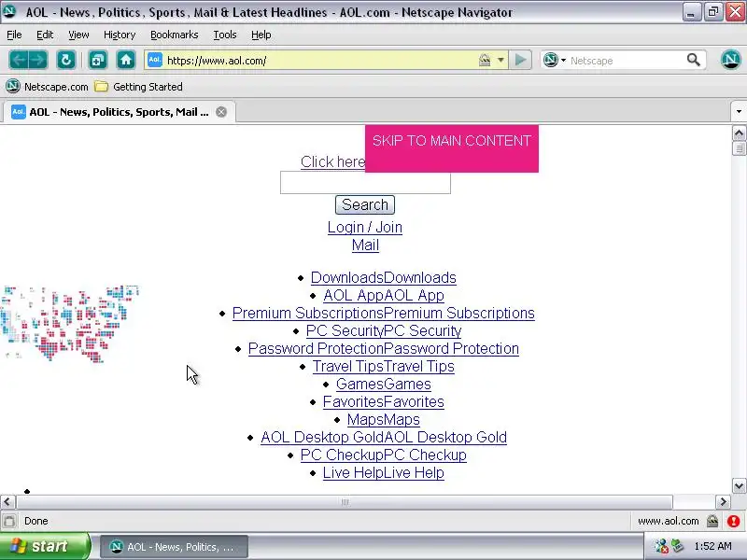This screenshot has height=560, width=747.
Task: Open the Password Protection link
Action: pos(384,348)
